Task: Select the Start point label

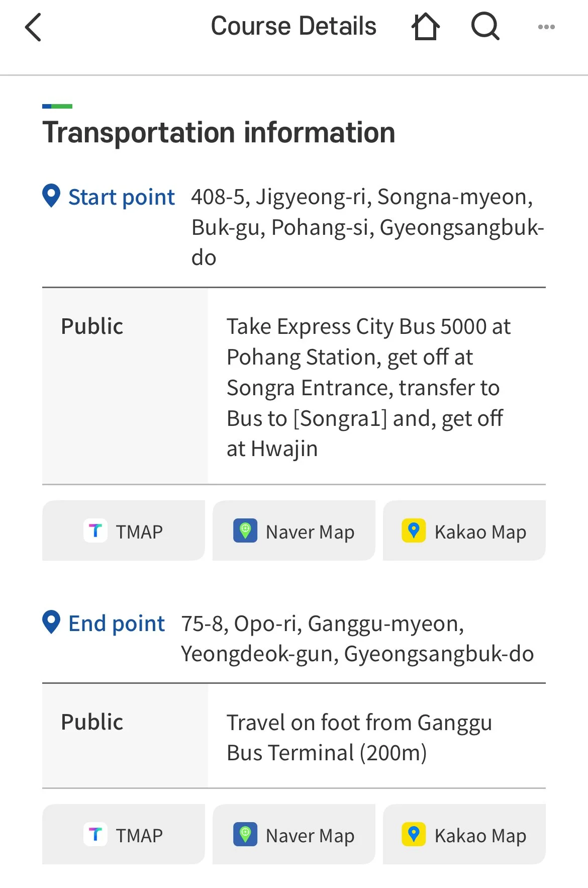Action: click(122, 197)
